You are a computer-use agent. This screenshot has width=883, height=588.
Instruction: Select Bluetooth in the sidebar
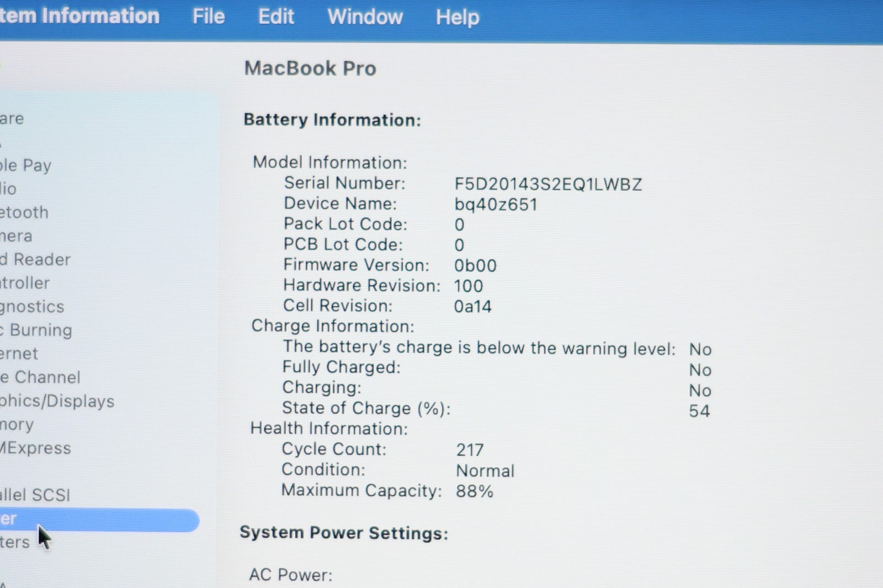click(x=24, y=212)
